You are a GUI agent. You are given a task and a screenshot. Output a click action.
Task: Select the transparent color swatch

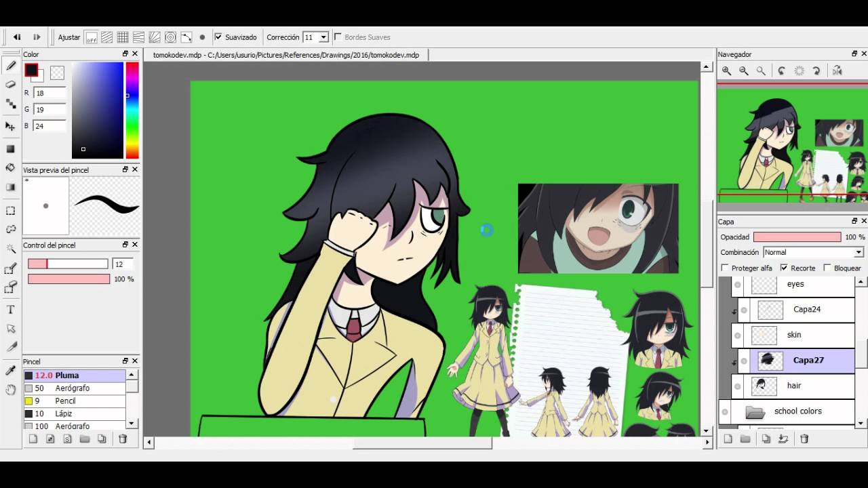tap(57, 72)
